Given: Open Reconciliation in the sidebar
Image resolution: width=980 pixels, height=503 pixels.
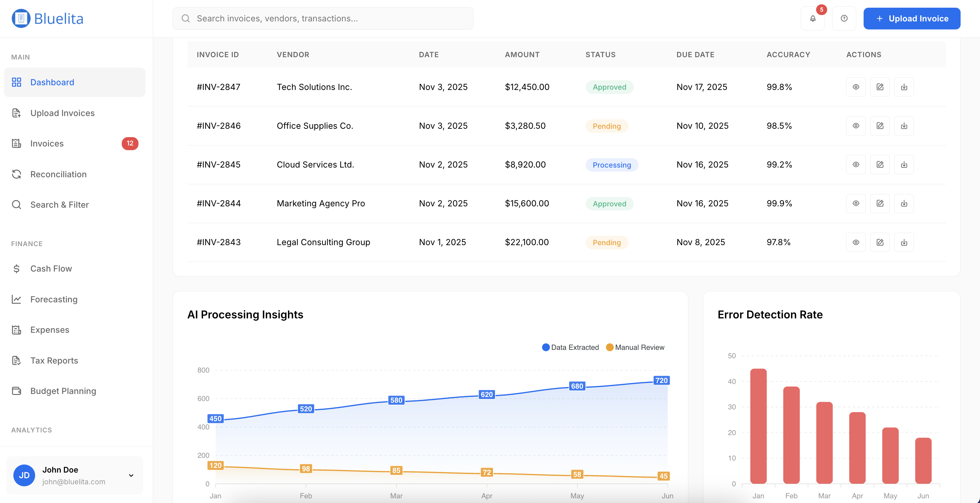Looking at the screenshot, I should click(x=58, y=174).
